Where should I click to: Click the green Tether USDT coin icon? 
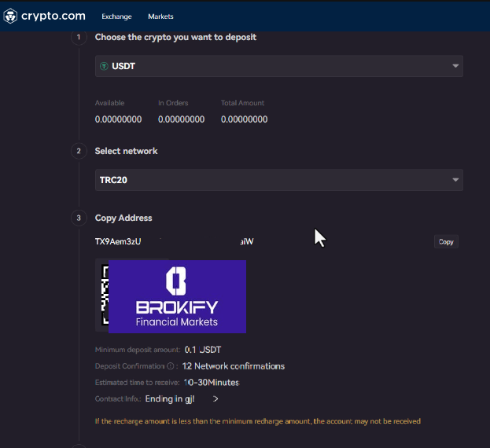click(x=105, y=67)
